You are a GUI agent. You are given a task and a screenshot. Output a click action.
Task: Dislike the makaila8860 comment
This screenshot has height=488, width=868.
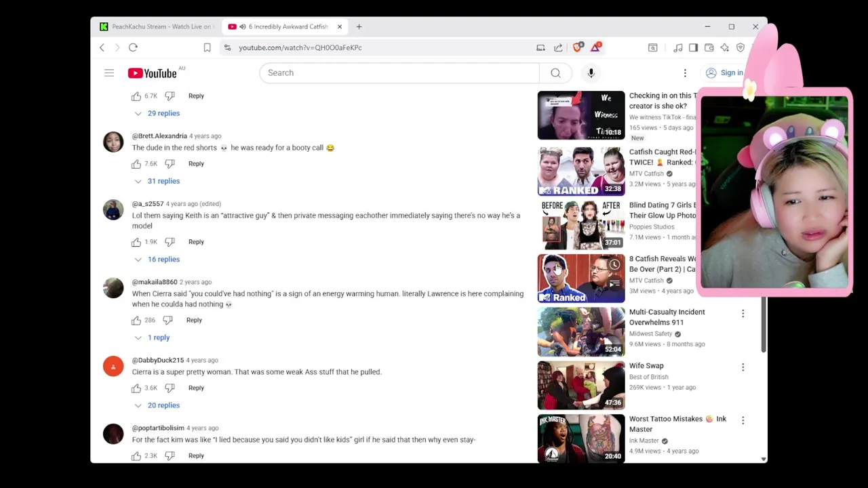pyautogui.click(x=167, y=320)
